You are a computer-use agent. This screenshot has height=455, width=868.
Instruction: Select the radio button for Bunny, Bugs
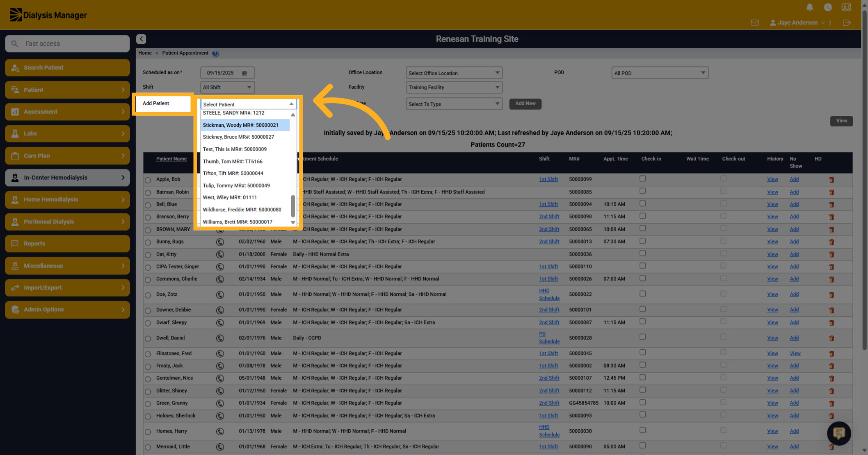[148, 242]
